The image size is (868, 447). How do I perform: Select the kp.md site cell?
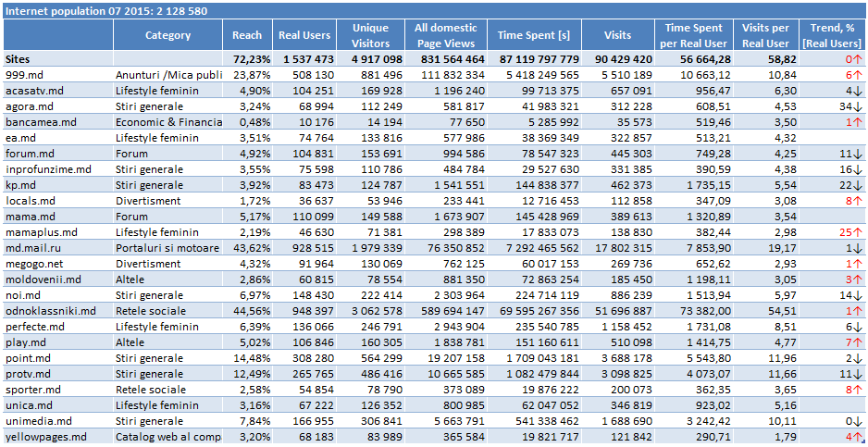[58, 185]
